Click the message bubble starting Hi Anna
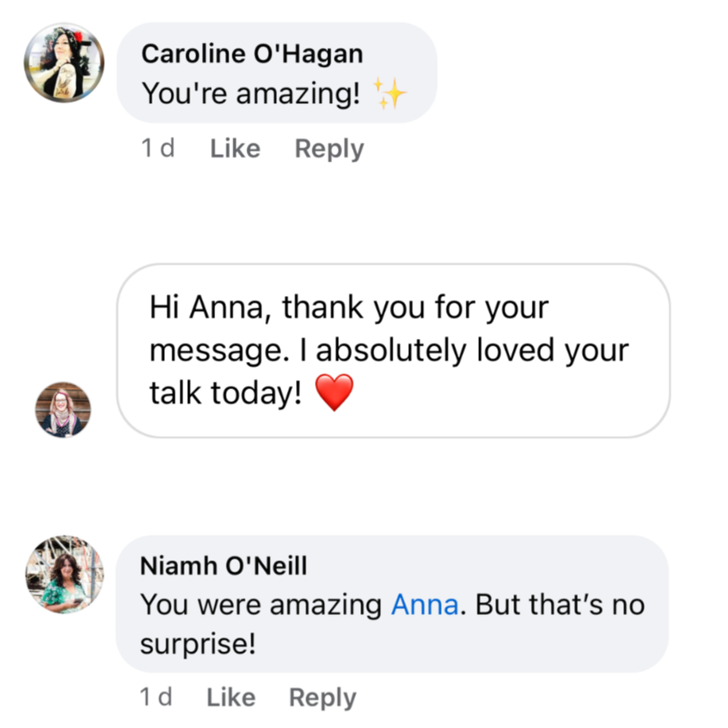 (x=393, y=350)
